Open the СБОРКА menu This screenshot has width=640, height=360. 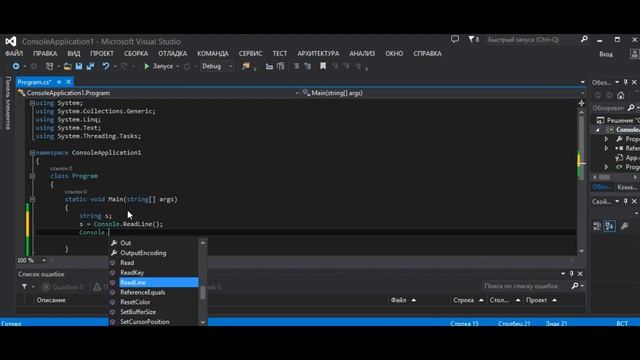136,53
